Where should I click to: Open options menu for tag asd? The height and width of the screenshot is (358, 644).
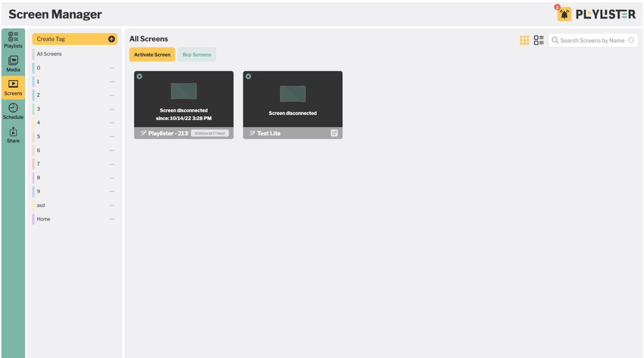point(112,205)
